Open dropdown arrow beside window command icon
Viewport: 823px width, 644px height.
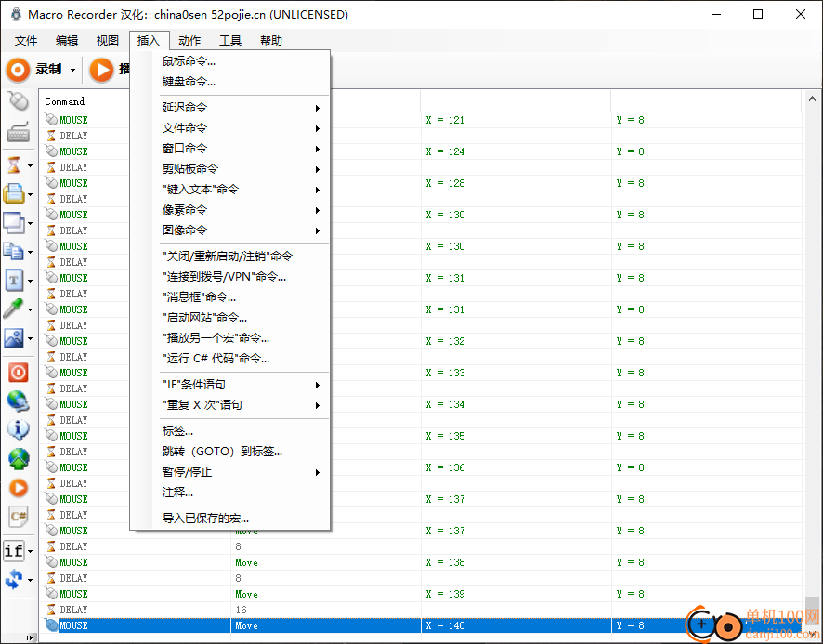coord(30,223)
